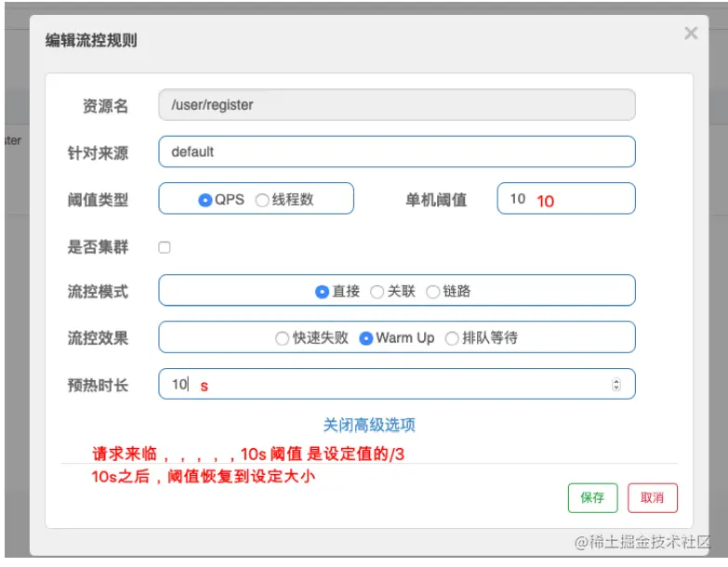The height and width of the screenshot is (567, 728).
Task: Click the 针对来源 default field
Action: 396,152
